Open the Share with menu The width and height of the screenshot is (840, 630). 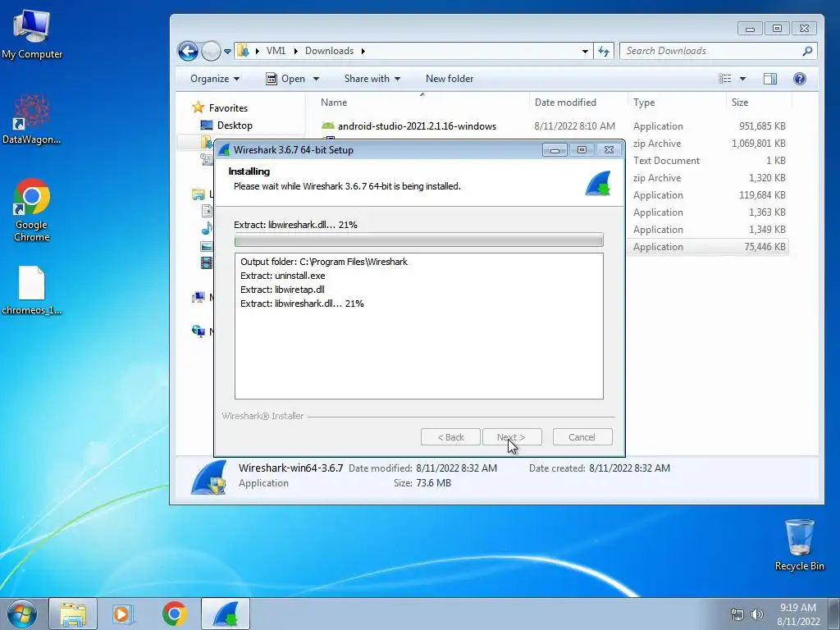372,79
